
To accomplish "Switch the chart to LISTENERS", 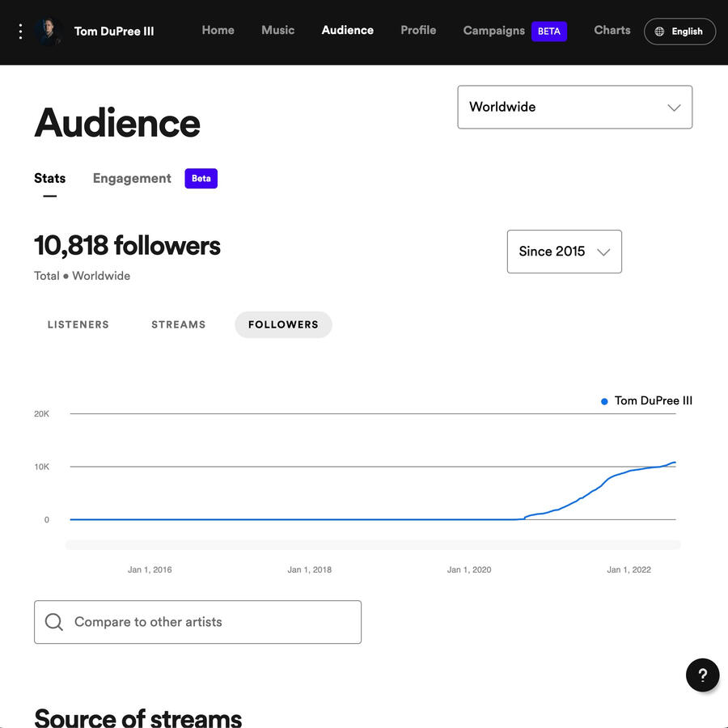I will click(x=78, y=324).
